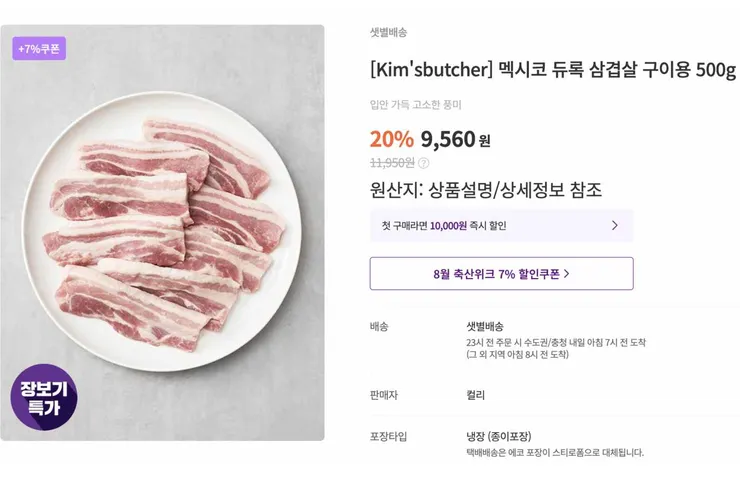Viewport: 740px width, 479px height.
Task: Click the orange 20% discount rate
Action: click(x=391, y=139)
